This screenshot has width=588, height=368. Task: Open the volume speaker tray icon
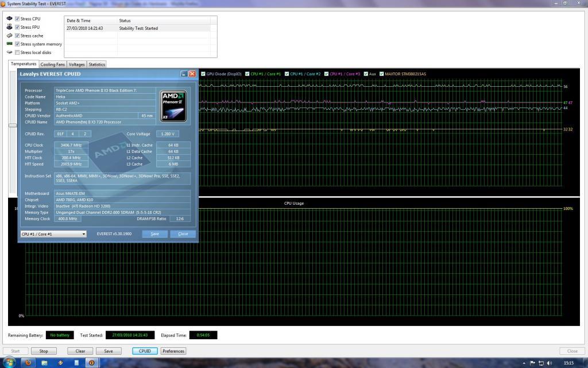pos(550,363)
